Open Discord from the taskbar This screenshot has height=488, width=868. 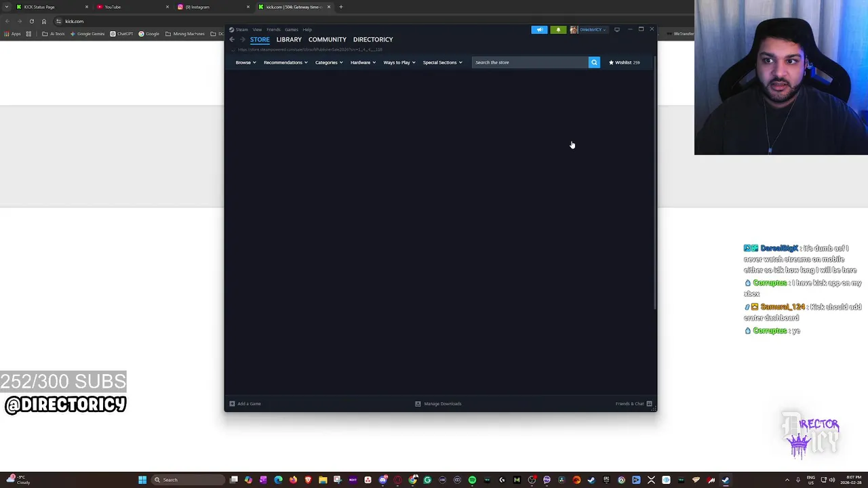pyautogui.click(x=382, y=480)
